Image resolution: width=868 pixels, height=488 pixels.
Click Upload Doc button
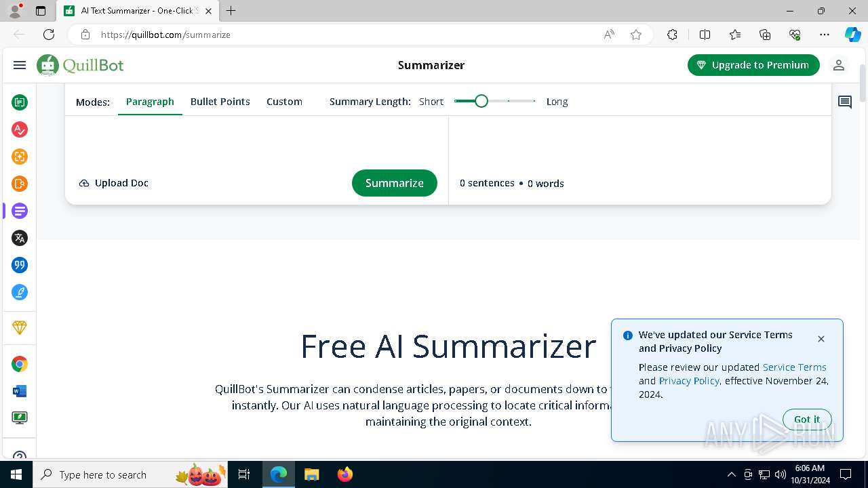[x=114, y=183]
